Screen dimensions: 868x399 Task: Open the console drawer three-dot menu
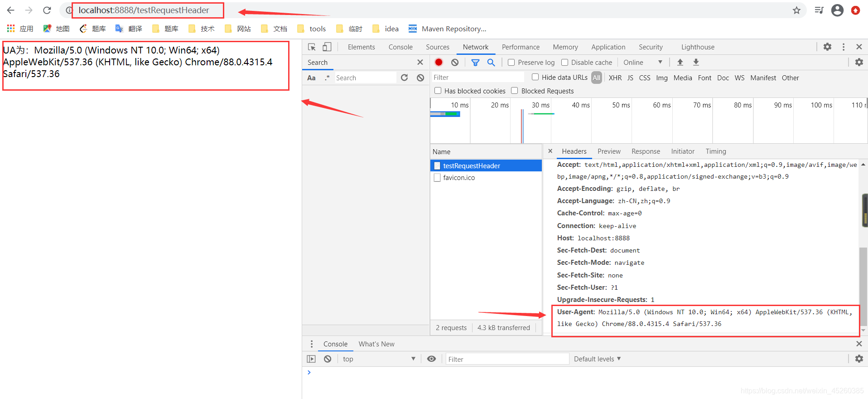coord(311,344)
